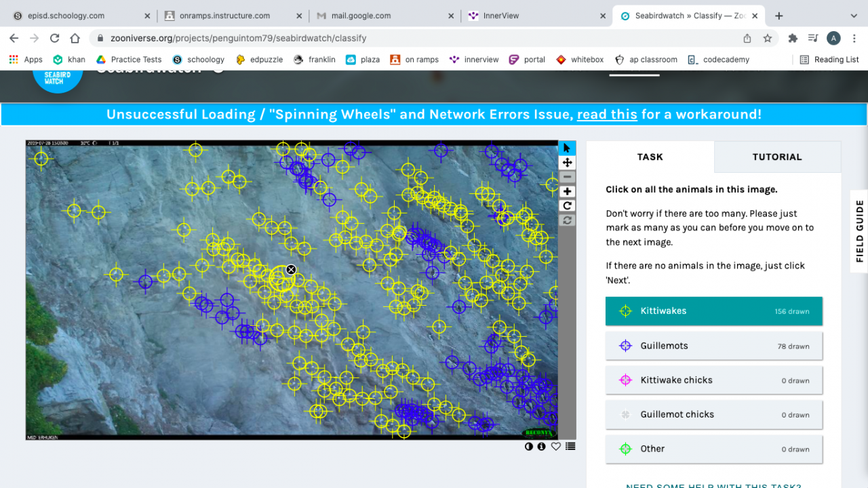Open the schoology bookmark
The width and height of the screenshot is (868, 488).
click(199, 60)
